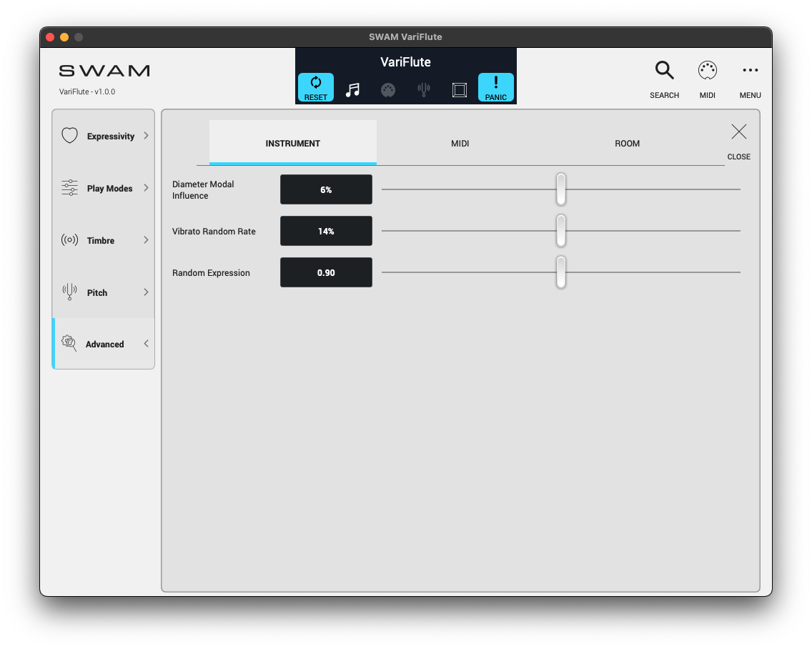Switch to the MIDI tab in panel
Image resolution: width=812 pixels, height=649 pixels.
point(460,143)
